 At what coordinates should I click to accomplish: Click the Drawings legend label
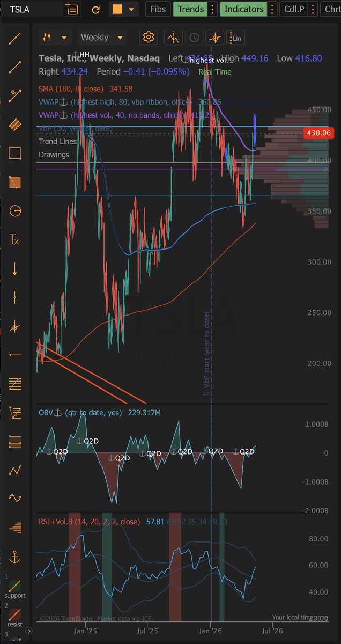click(x=54, y=155)
